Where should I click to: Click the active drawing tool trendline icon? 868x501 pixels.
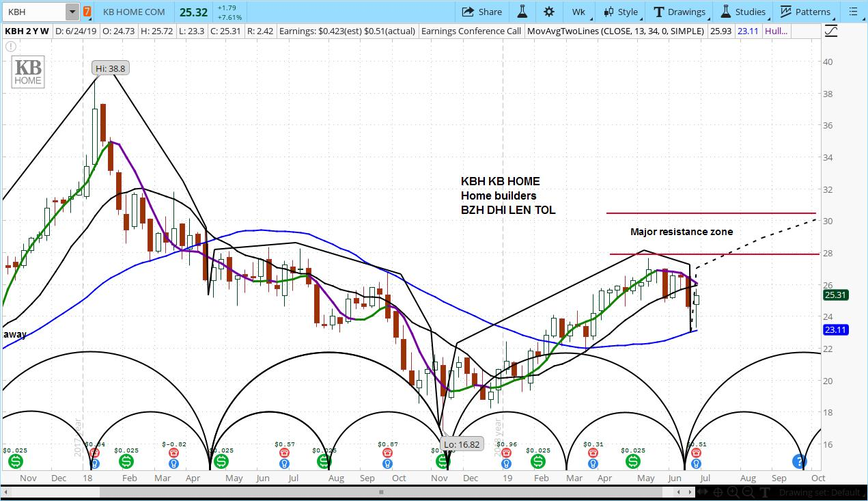pyautogui.click(x=832, y=31)
